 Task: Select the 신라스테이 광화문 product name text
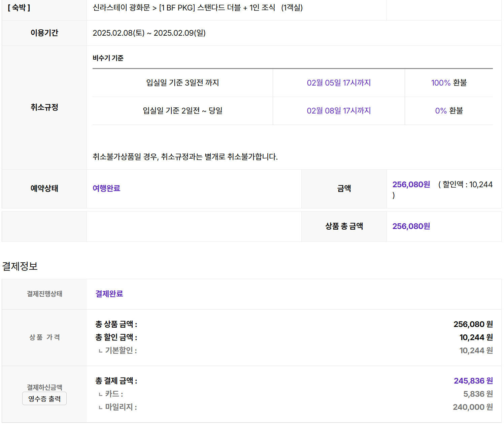(x=122, y=8)
